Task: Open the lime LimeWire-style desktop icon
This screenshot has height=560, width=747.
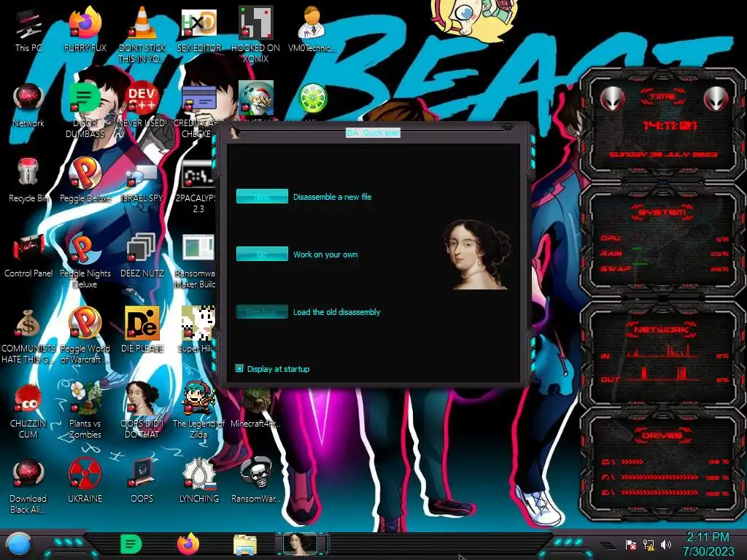Action: 312,99
